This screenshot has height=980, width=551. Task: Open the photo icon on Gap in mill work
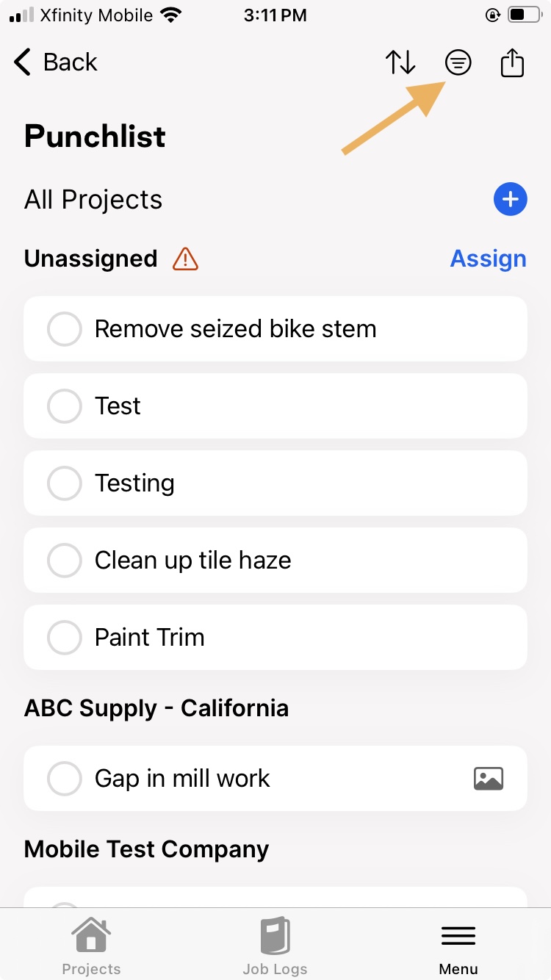[x=489, y=778]
